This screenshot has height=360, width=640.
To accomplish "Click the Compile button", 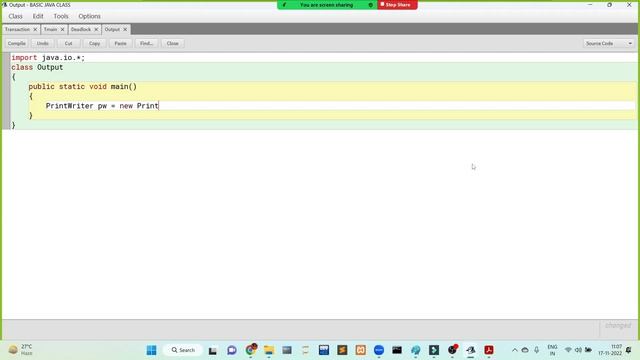I will 17,43.
